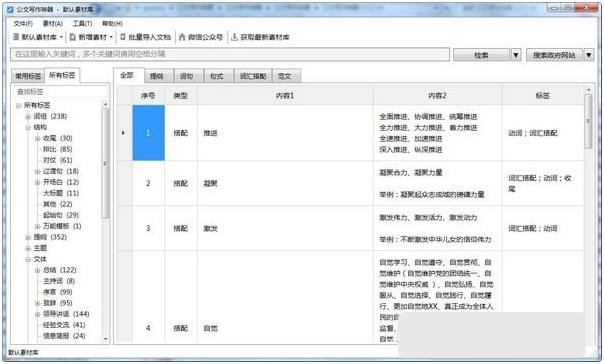
Task: Expand the 万能模板 (1) node
Action: coord(38,226)
